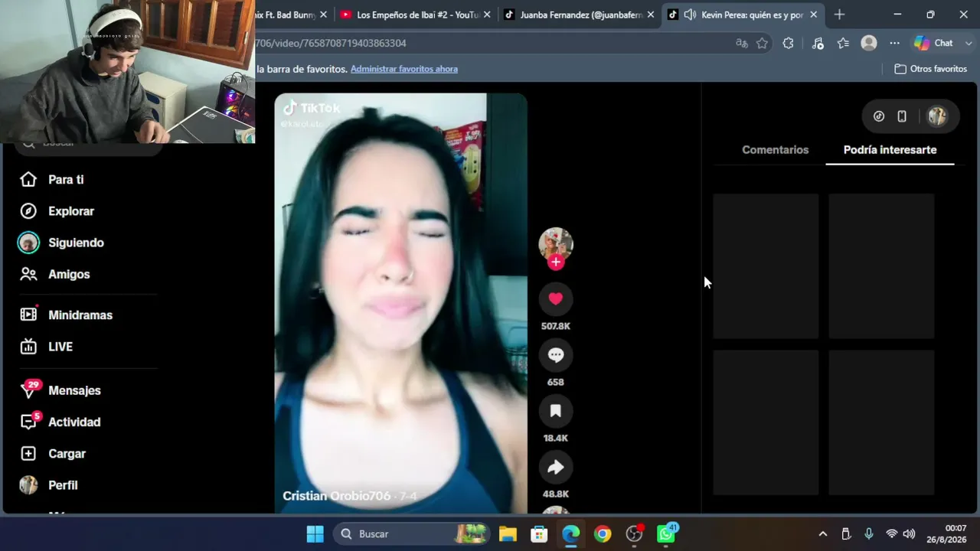This screenshot has width=980, height=551.
Task: Open the Administrar favoritos ahora link
Action: pos(404,69)
